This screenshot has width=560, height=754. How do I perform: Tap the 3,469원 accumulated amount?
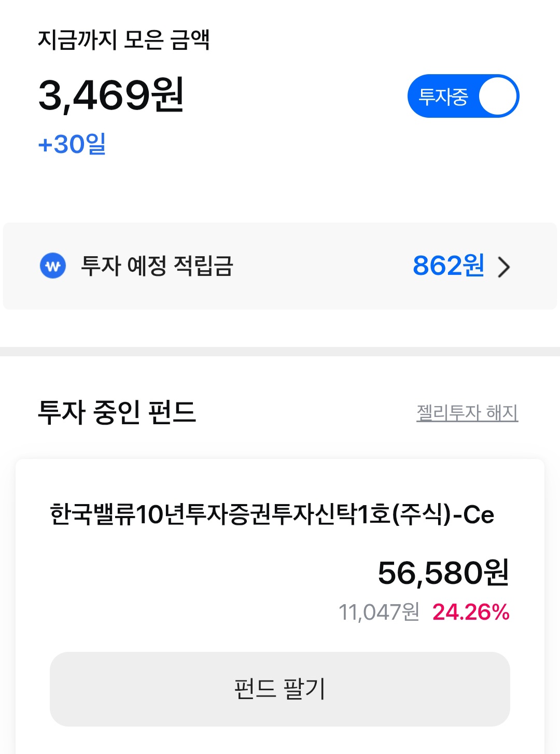(111, 95)
